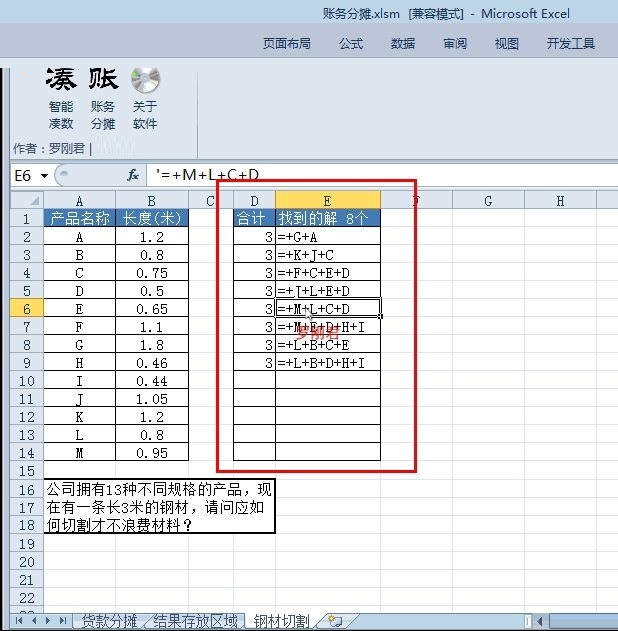The height and width of the screenshot is (631, 618).
Task: Click the horizontal scrollbar track
Action: 583,621
